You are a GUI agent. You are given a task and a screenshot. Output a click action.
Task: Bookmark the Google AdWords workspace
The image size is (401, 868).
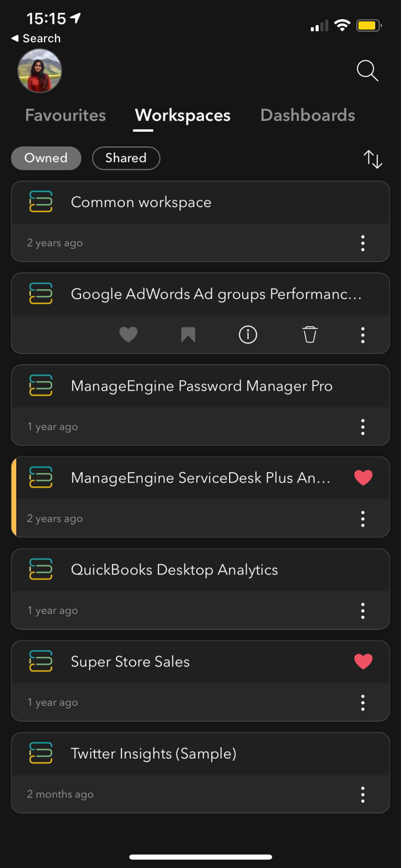[x=188, y=334]
